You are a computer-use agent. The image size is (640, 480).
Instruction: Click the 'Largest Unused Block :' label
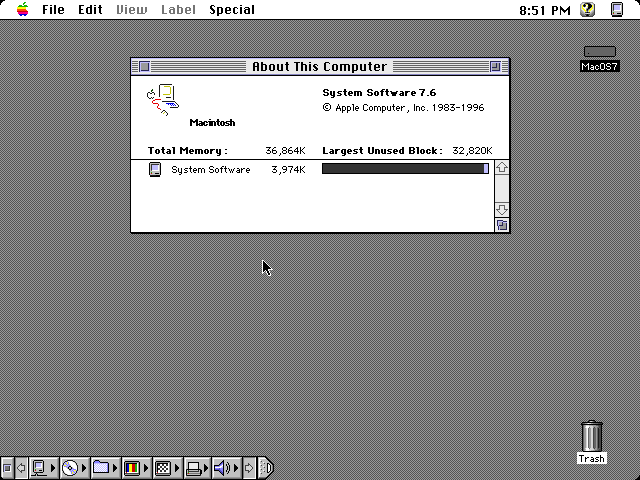click(382, 151)
